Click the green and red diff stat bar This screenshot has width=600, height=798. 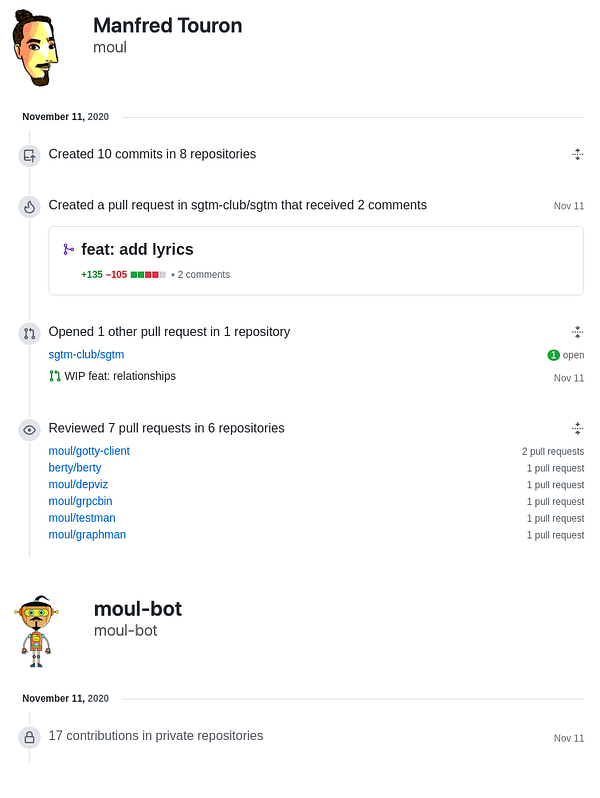(148, 274)
